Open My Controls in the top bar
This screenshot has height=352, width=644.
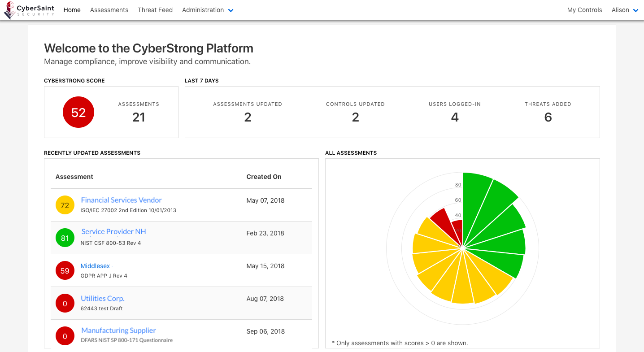(x=584, y=10)
